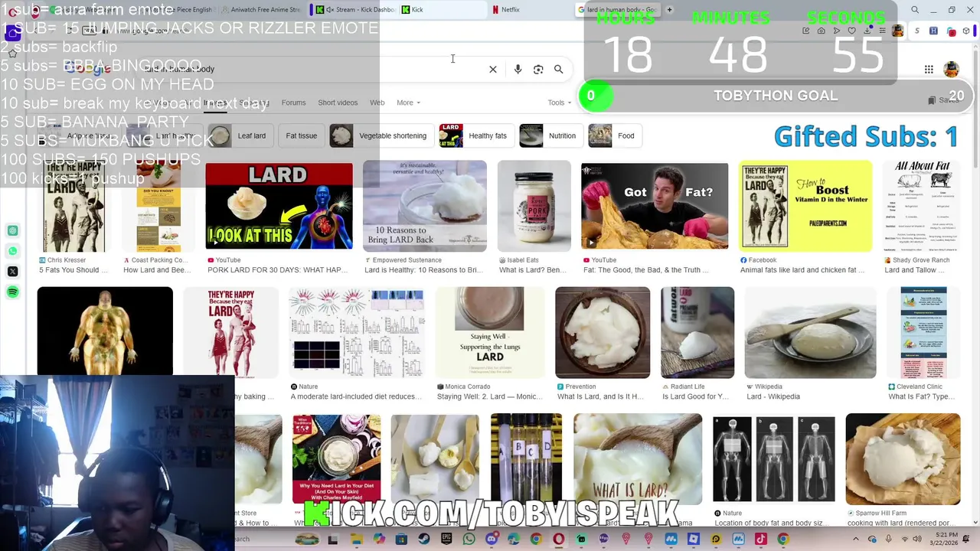The image size is (980, 551).
Task: Select the Web search filter
Action: point(377,103)
